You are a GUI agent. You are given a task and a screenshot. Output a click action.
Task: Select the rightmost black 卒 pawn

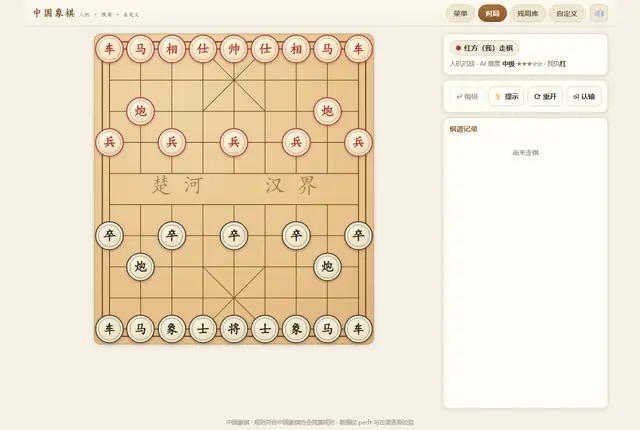[x=358, y=235]
